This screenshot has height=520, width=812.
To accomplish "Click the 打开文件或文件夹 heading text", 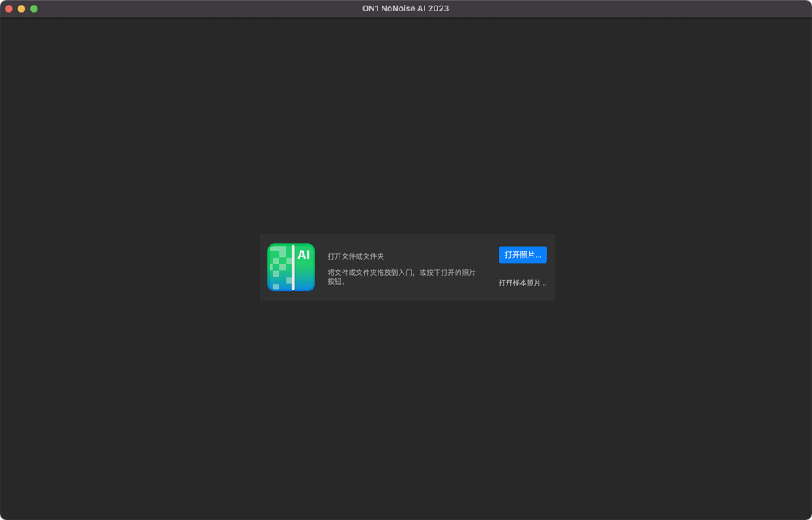I will (356, 256).
